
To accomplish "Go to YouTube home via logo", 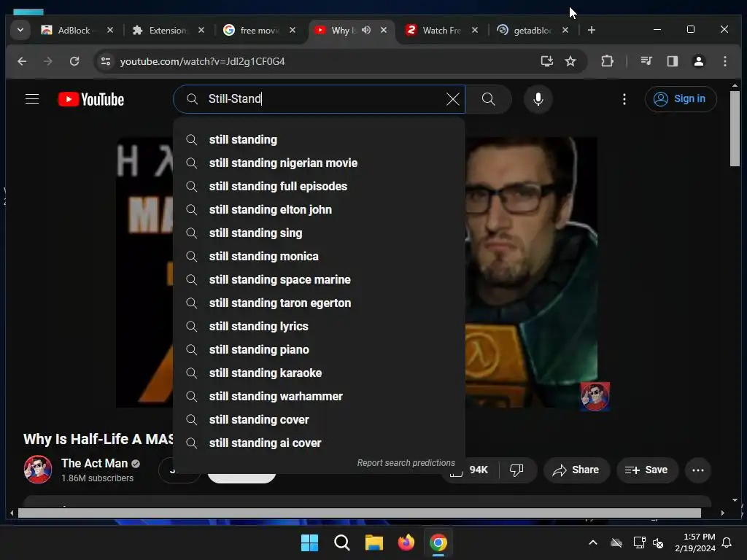I will pyautogui.click(x=91, y=99).
